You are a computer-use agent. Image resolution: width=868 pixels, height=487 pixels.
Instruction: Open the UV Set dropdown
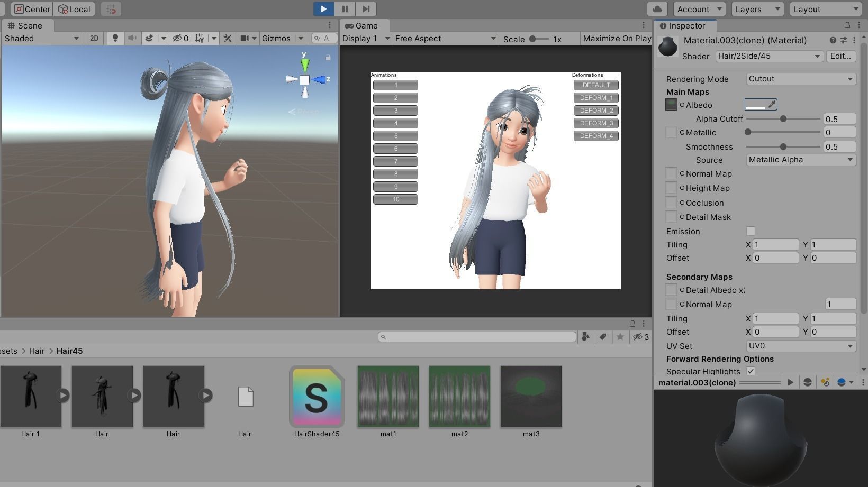click(x=800, y=346)
